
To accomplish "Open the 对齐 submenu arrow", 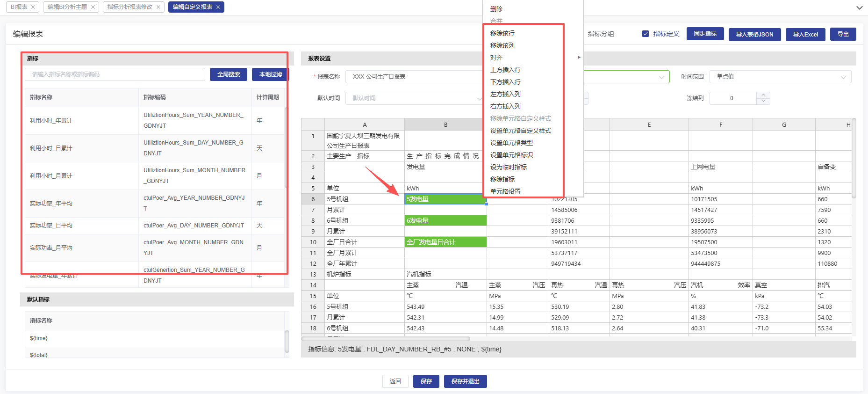I will click(579, 58).
